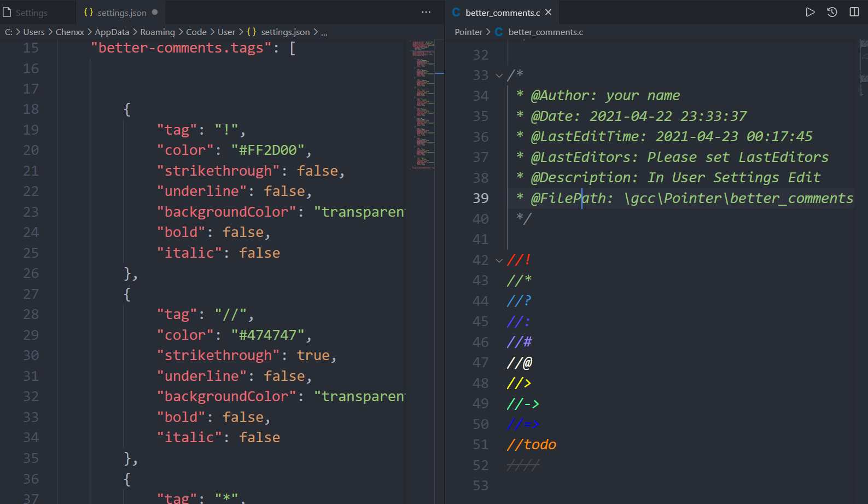Click the white //@ comment
868x504 pixels.
pos(519,362)
